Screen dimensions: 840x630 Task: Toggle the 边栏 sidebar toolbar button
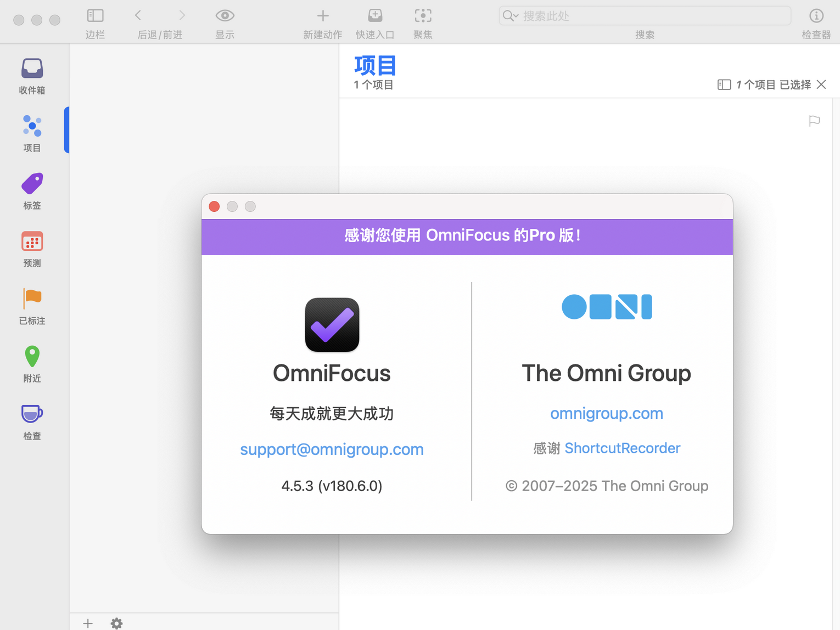(x=95, y=16)
